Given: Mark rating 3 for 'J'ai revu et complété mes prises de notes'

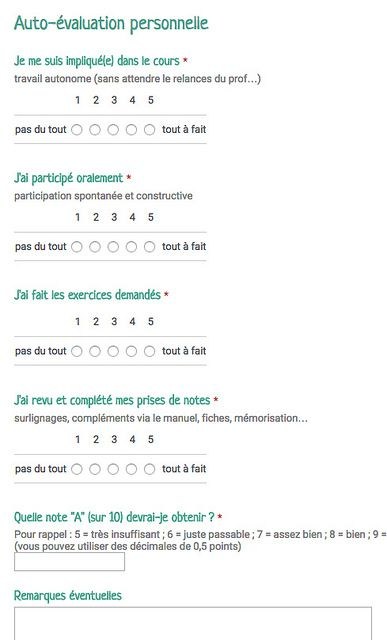Looking at the screenshot, I should click(113, 469).
